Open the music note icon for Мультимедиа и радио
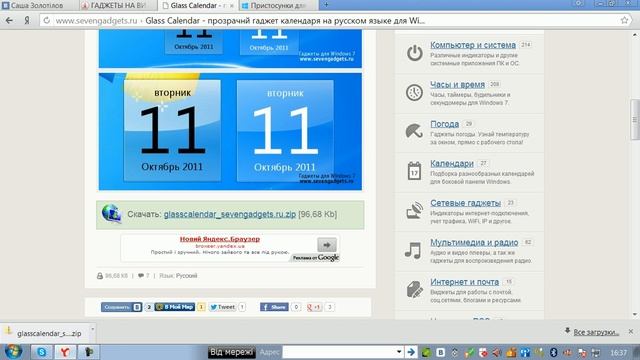640x360 pixels. pos(413,250)
